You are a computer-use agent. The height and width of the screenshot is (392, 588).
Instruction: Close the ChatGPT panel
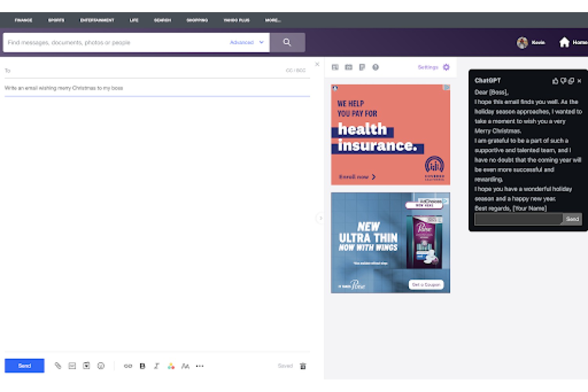[579, 81]
